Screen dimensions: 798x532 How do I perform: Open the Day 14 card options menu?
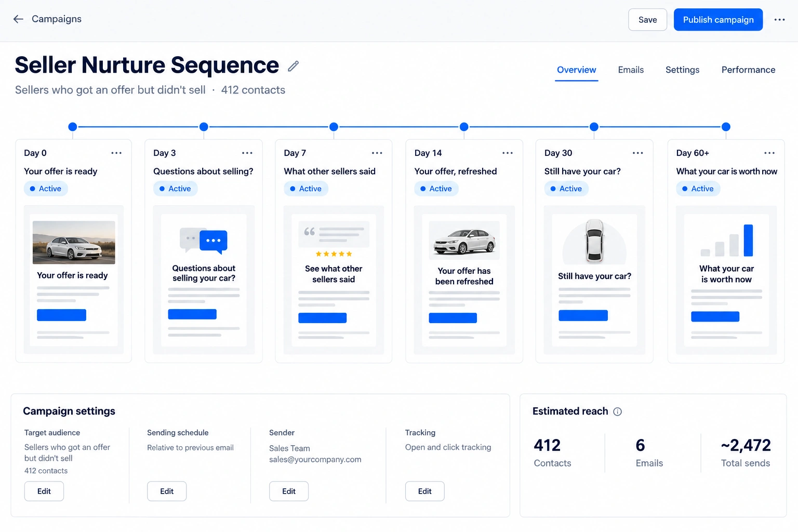click(508, 153)
